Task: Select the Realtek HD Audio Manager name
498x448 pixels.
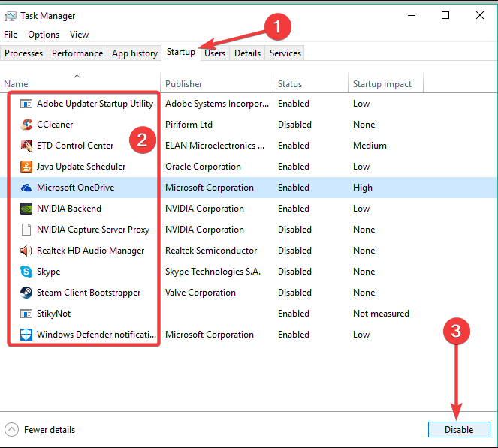Action: [x=91, y=251]
